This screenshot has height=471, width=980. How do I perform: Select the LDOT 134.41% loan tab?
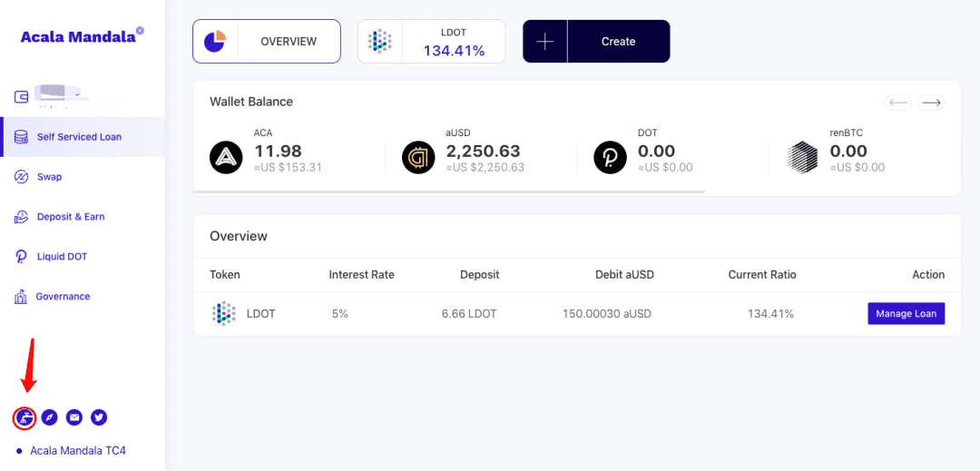(431, 41)
